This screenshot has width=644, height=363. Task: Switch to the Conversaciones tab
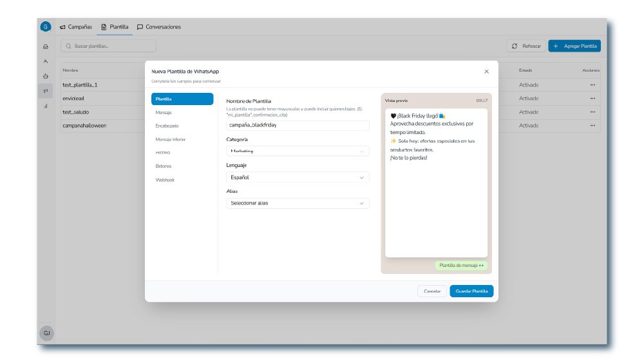pyautogui.click(x=159, y=27)
